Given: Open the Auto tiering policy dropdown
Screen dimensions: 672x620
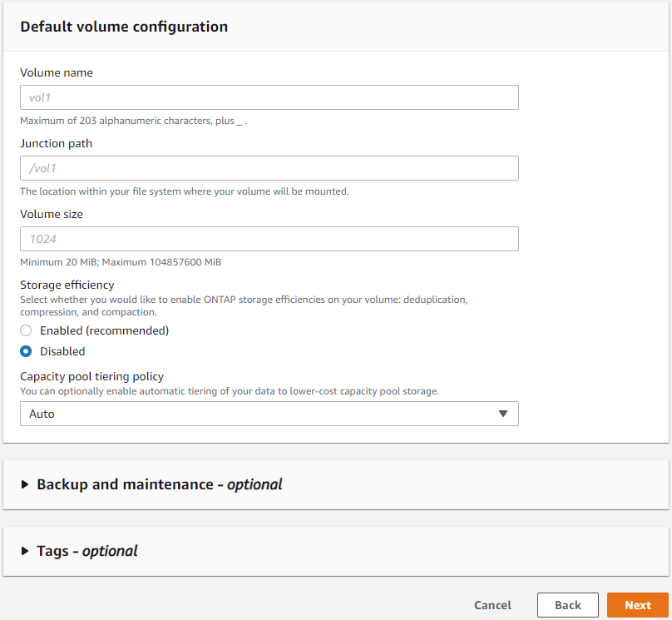Looking at the screenshot, I should pos(269,414).
